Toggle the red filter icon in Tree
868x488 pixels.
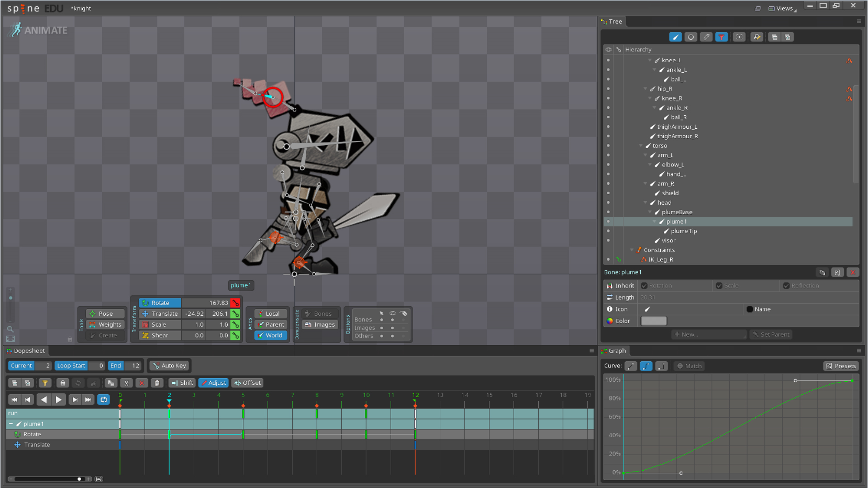721,37
